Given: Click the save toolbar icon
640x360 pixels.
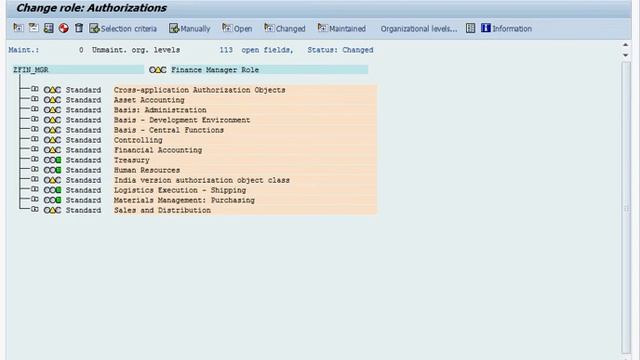Looking at the screenshot, I should (49, 28).
